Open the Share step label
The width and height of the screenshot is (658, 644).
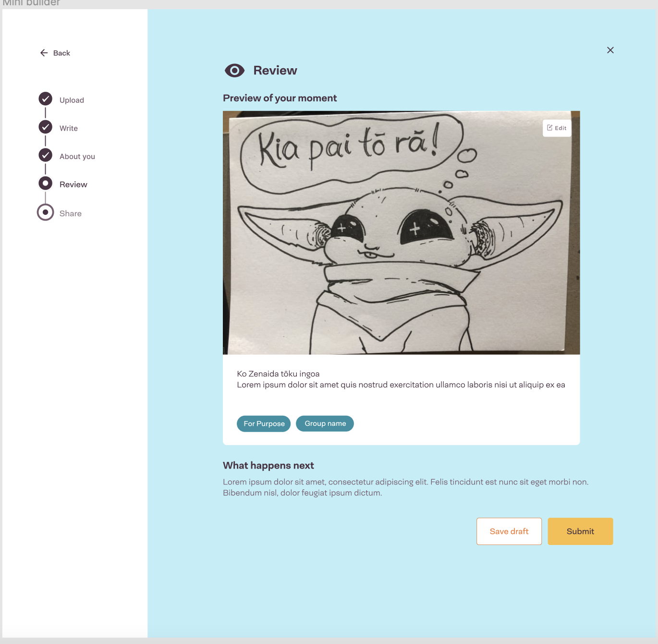point(71,214)
